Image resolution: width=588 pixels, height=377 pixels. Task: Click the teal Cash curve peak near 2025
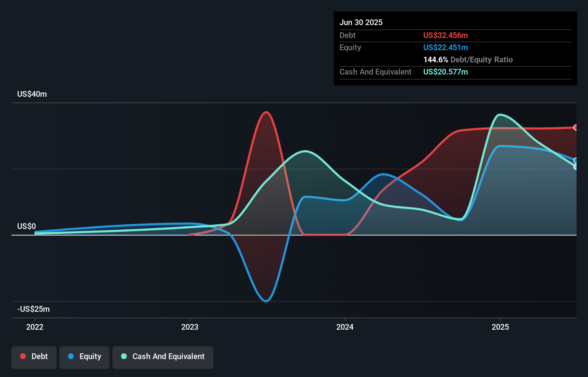pos(500,114)
